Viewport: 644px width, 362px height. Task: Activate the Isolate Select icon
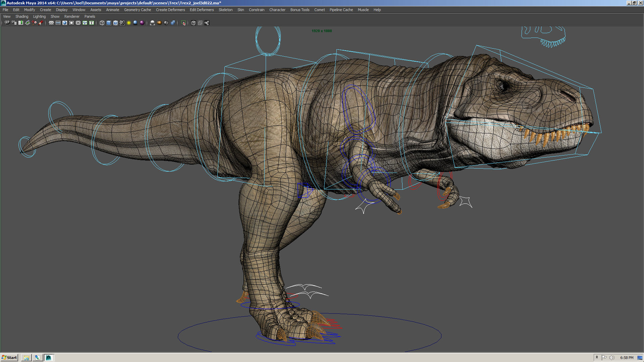click(183, 23)
